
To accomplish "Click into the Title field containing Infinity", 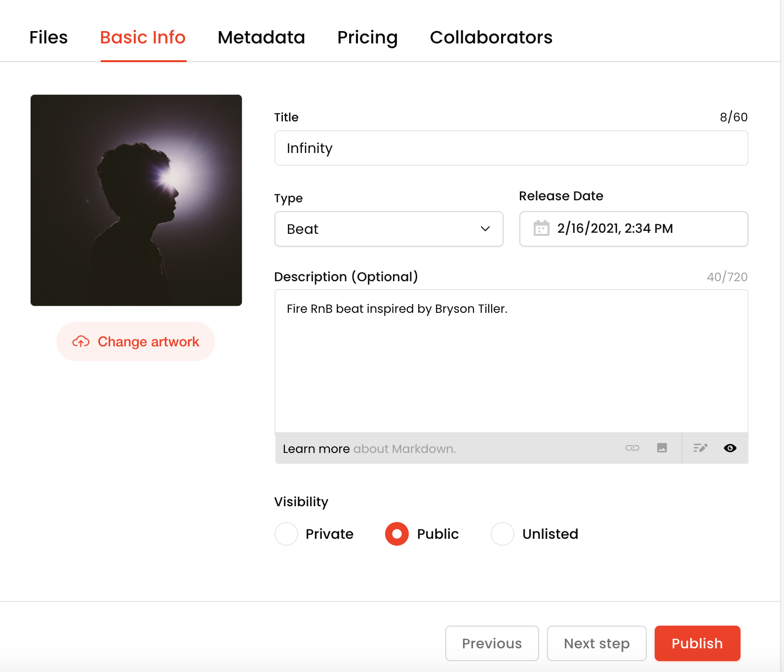I will pos(511,148).
